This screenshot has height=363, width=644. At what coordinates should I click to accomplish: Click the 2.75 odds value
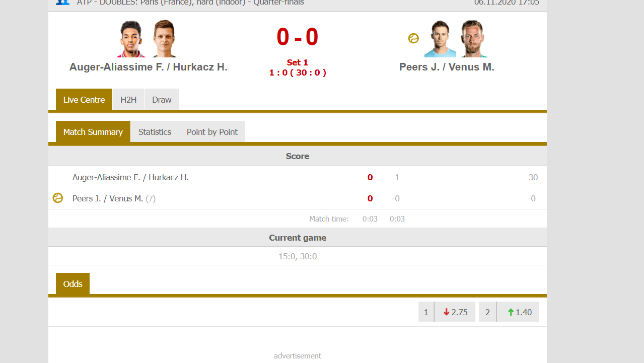[460, 312]
